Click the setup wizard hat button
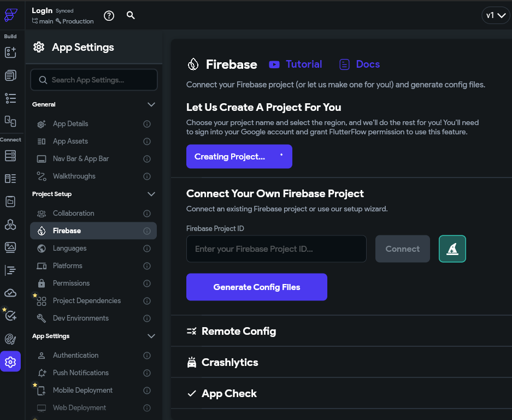The height and width of the screenshot is (420, 512). click(x=452, y=249)
